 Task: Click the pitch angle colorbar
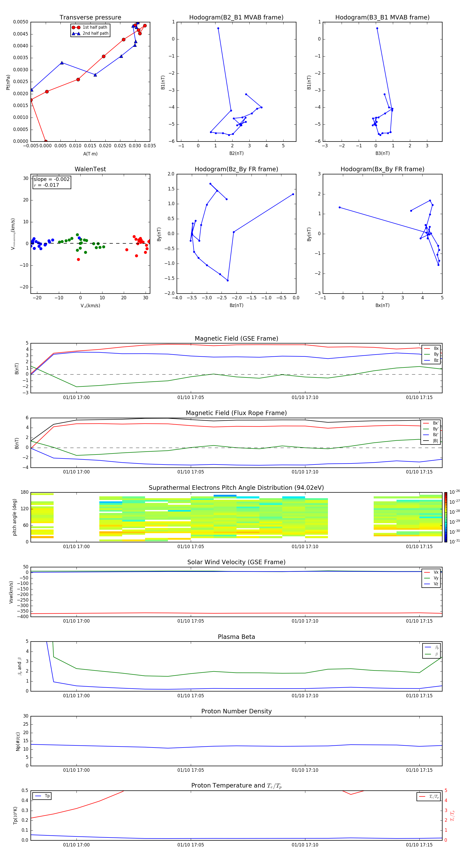click(446, 517)
